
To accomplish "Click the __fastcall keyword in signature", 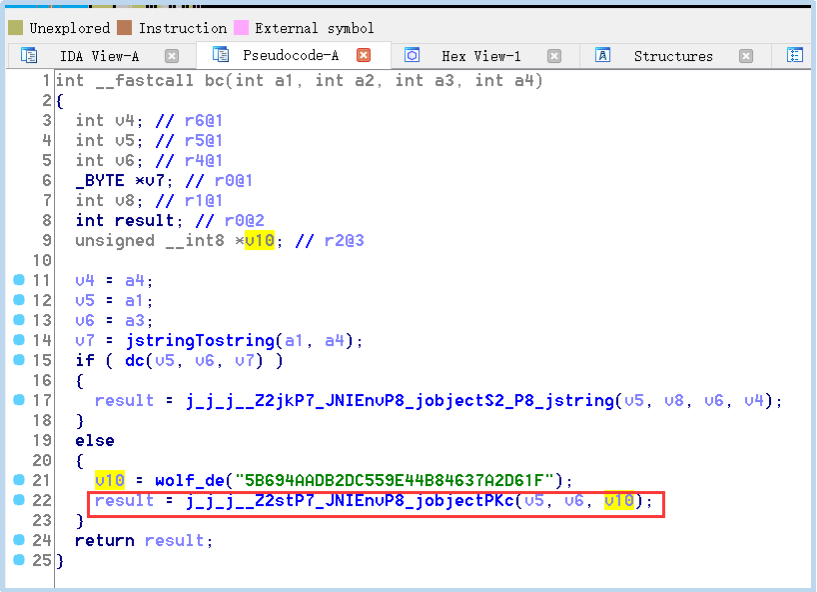I will (144, 80).
